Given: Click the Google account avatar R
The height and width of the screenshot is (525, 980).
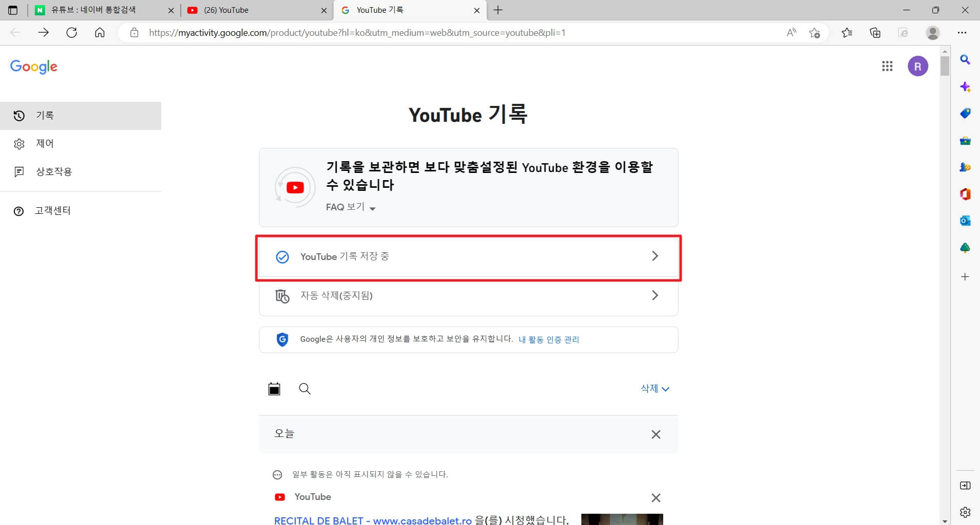Looking at the screenshot, I should 918,66.
